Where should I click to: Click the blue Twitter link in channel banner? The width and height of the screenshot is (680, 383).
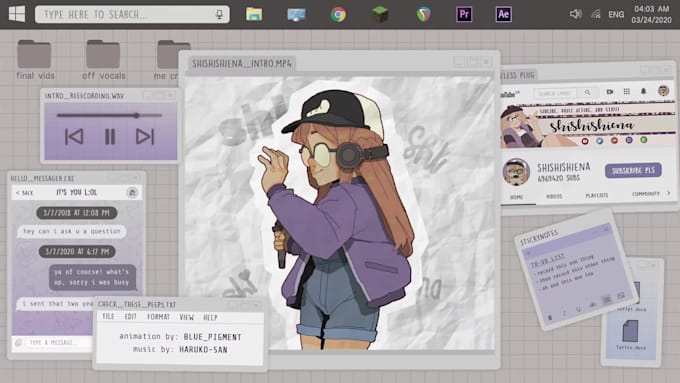coord(599,141)
